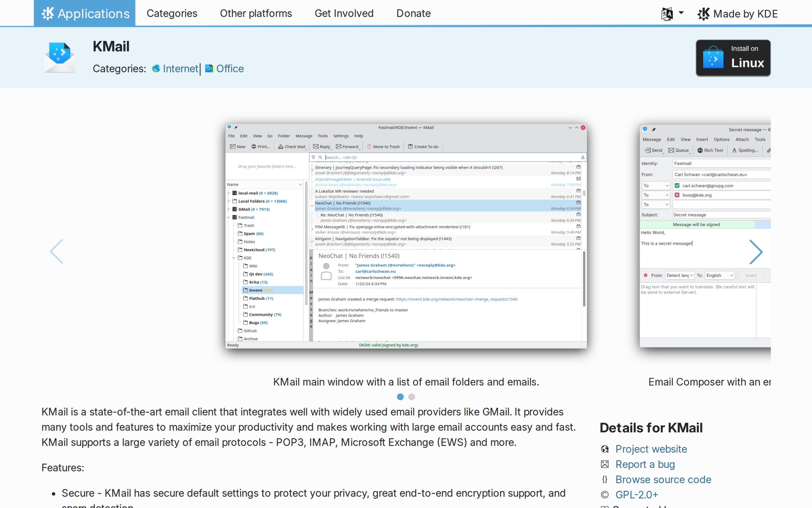
Task: Open Other platforms page
Action: point(256,13)
